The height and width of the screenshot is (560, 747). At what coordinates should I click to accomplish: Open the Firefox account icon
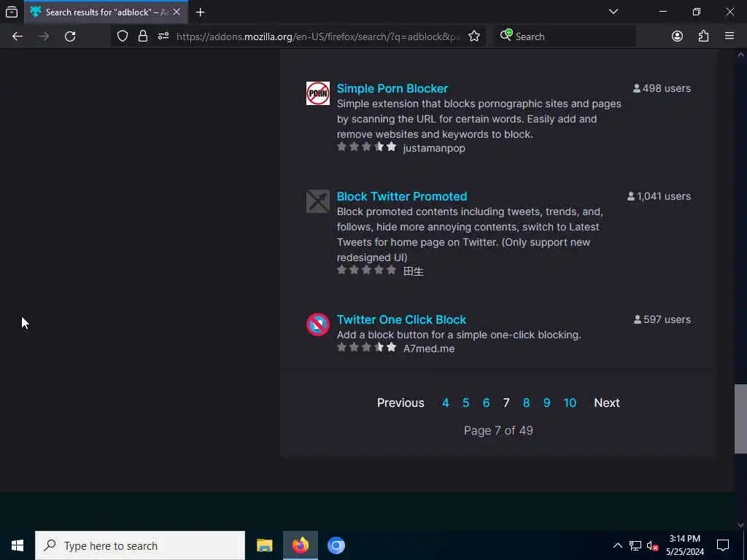(x=677, y=36)
